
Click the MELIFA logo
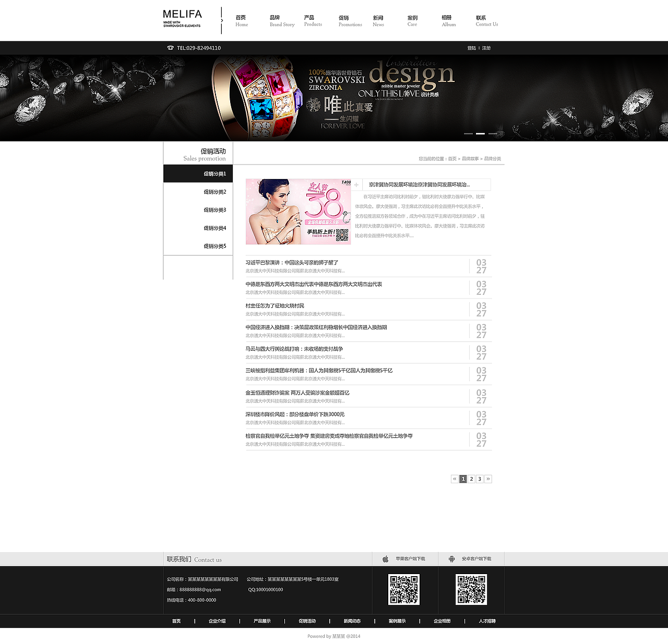coord(182,18)
